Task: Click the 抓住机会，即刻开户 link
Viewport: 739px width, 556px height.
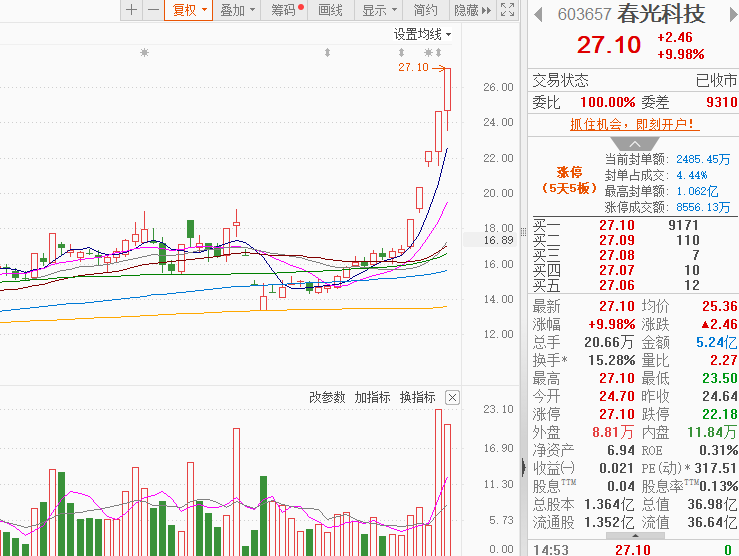Action: [634, 124]
